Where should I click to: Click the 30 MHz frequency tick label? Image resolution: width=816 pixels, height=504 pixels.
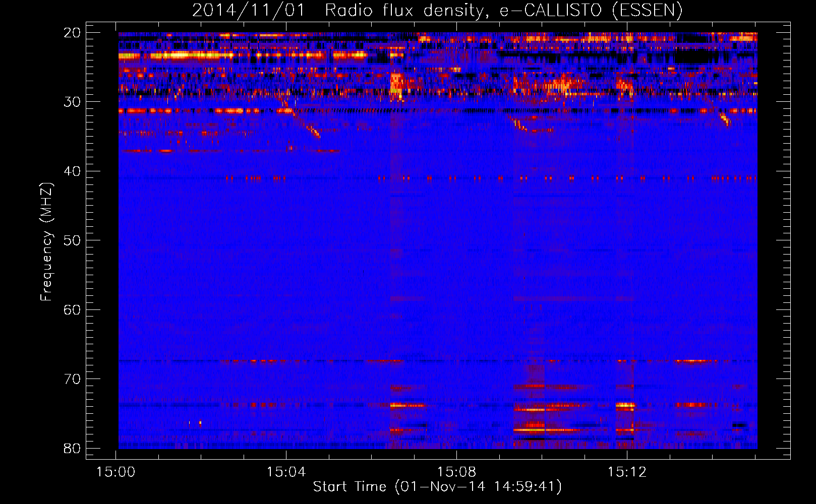(72, 102)
